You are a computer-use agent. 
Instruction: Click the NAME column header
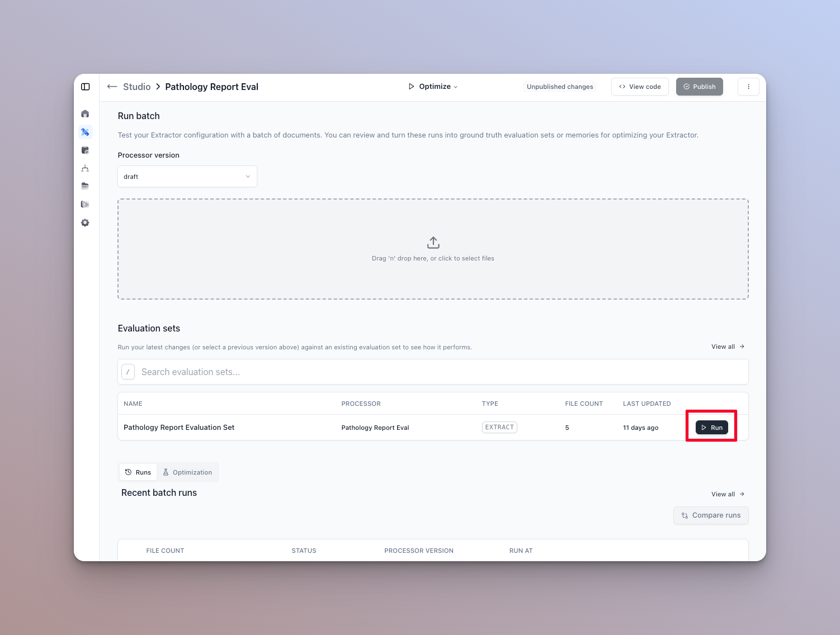point(133,404)
